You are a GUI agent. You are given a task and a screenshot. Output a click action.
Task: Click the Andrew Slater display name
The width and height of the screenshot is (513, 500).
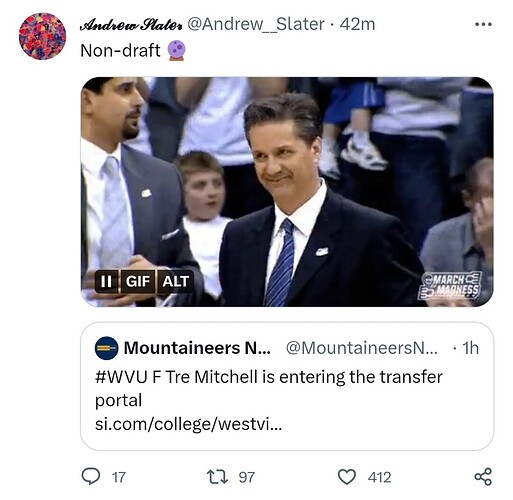pos(131,24)
